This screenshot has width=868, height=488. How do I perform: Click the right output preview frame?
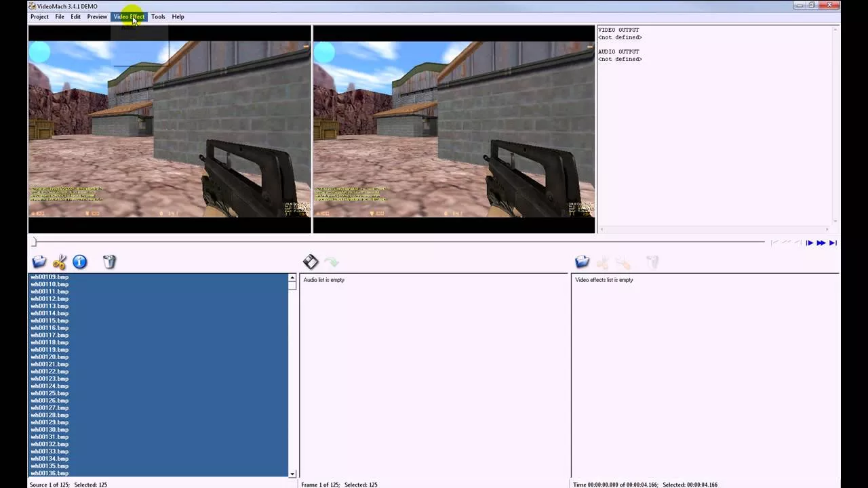click(x=454, y=129)
